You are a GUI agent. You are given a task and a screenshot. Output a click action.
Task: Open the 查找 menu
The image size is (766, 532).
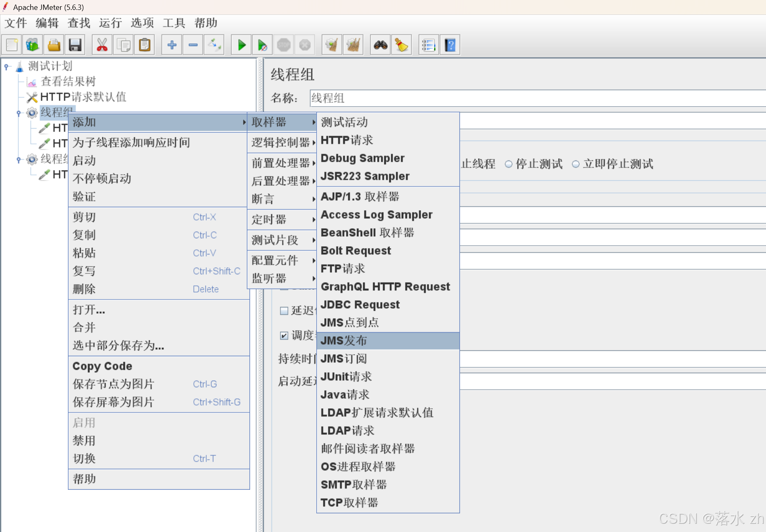coord(79,23)
